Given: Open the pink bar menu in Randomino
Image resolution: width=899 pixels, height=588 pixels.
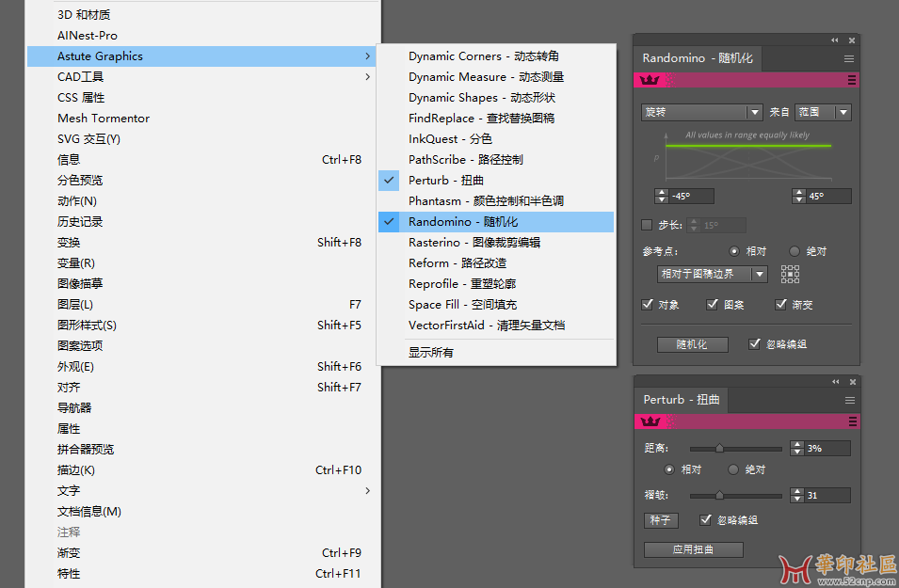Looking at the screenshot, I should [x=852, y=80].
